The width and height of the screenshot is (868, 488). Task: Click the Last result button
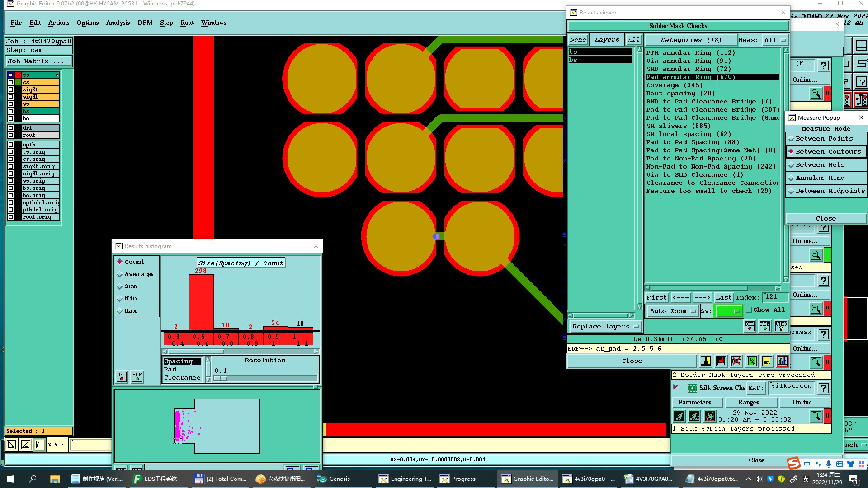(x=723, y=297)
